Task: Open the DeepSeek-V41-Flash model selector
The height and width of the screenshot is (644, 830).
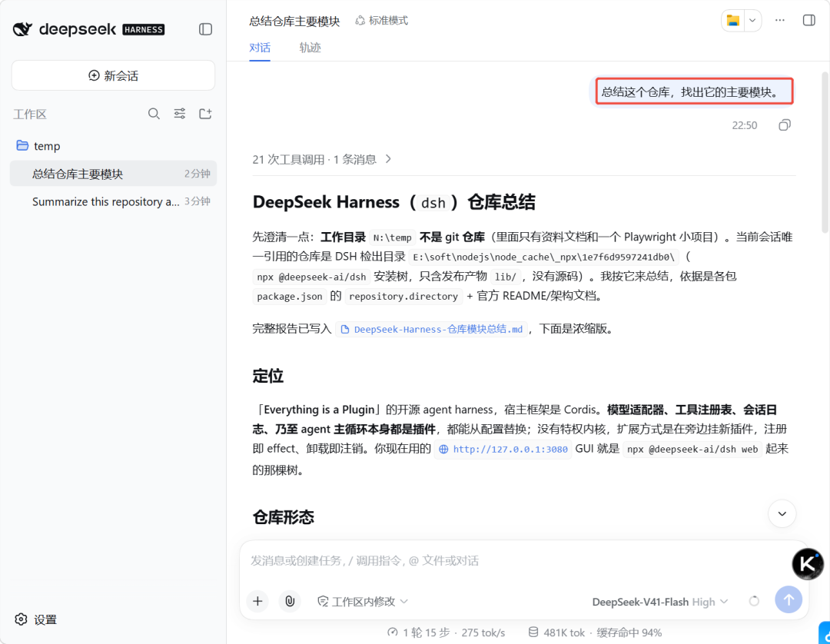Action: 660,602
